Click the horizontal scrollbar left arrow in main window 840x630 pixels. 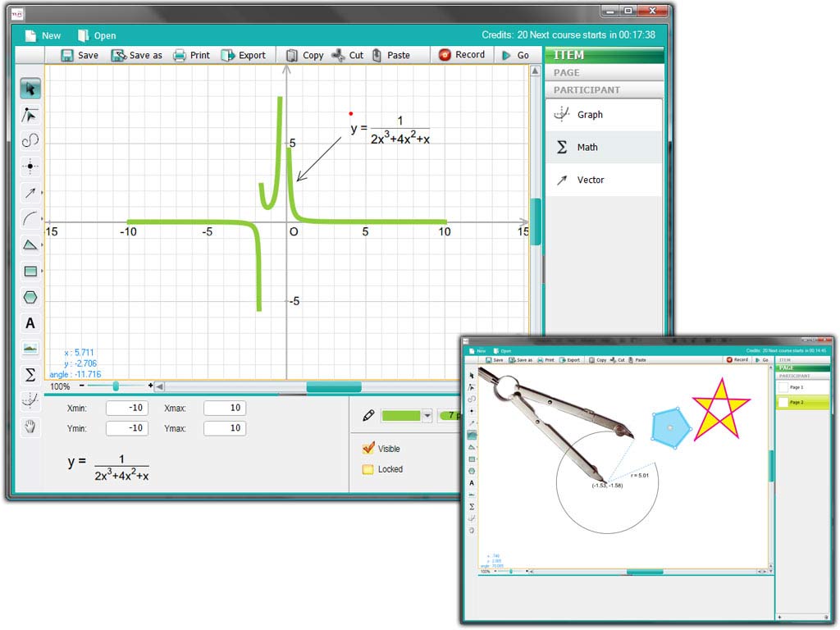click(x=160, y=386)
